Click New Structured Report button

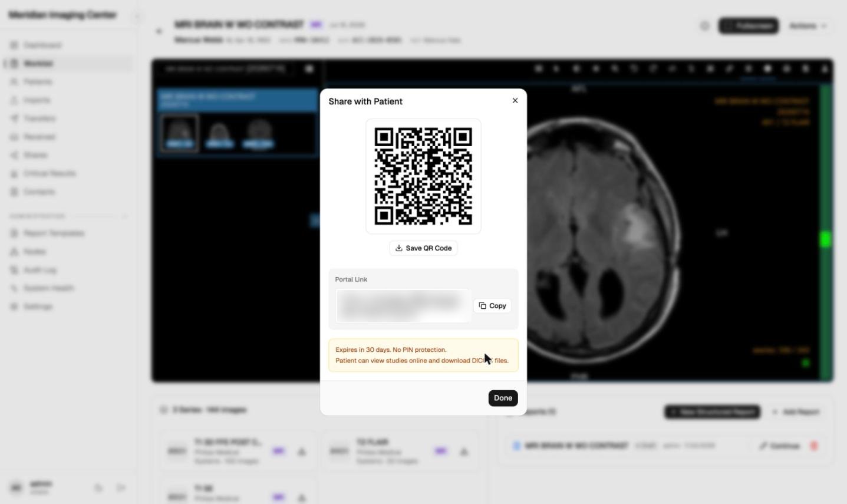[712, 412]
